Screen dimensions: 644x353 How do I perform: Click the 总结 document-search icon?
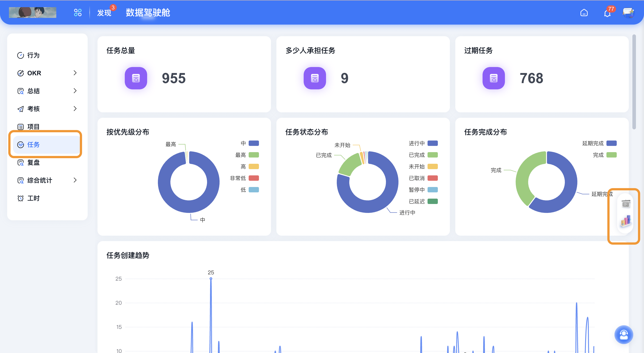coord(21,91)
